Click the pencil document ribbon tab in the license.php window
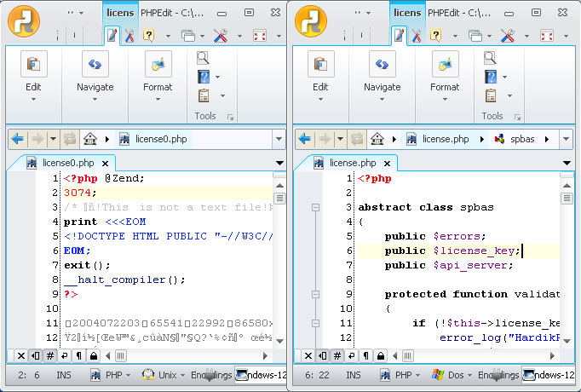Screen dimensions: 581x392 [x=399, y=36]
